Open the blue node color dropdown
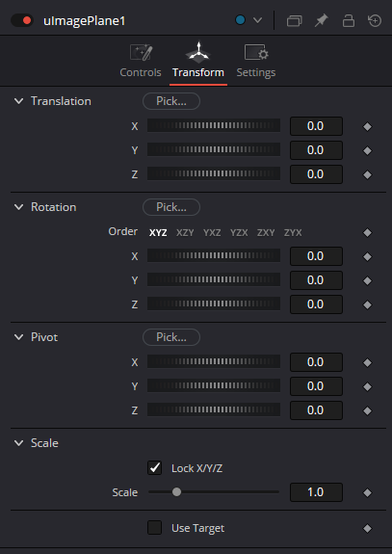 click(x=248, y=20)
